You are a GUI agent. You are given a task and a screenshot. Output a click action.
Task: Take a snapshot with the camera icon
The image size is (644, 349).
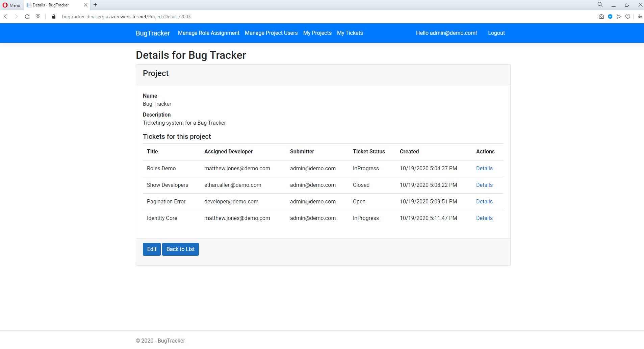[x=601, y=16]
